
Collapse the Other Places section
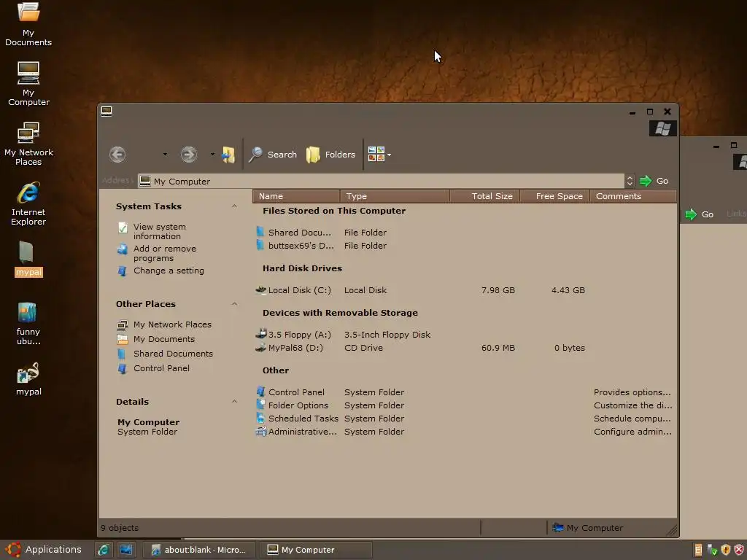point(234,304)
